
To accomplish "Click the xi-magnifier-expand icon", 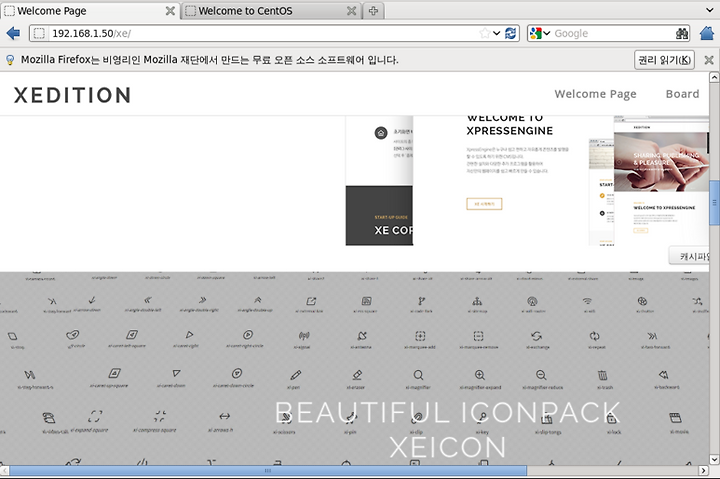I will tap(480, 375).
